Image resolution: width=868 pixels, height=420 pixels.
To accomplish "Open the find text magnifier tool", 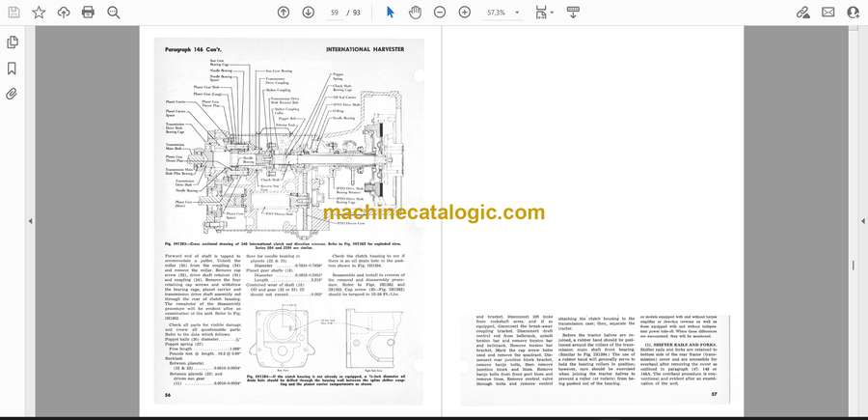I will (114, 13).
